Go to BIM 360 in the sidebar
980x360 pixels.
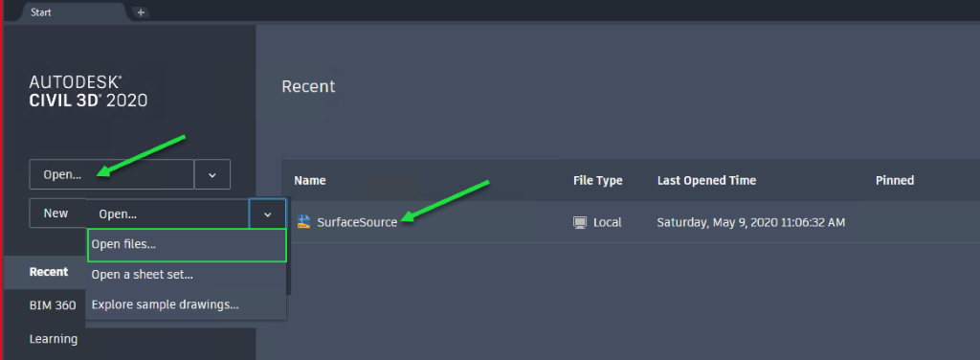coord(53,305)
